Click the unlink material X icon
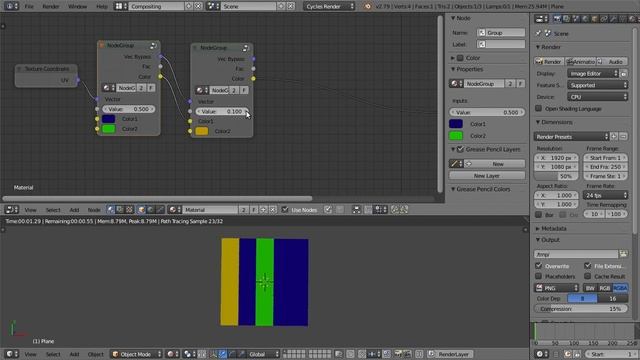The image size is (640, 360). [x=273, y=210]
